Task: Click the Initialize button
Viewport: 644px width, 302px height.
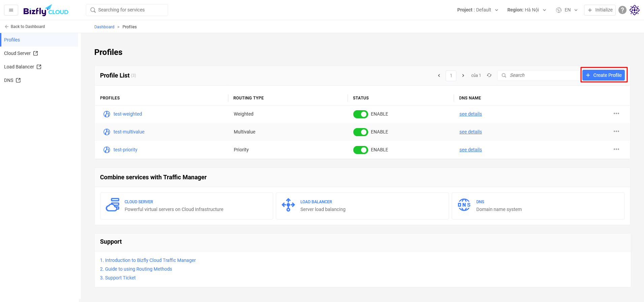Action: coord(600,10)
